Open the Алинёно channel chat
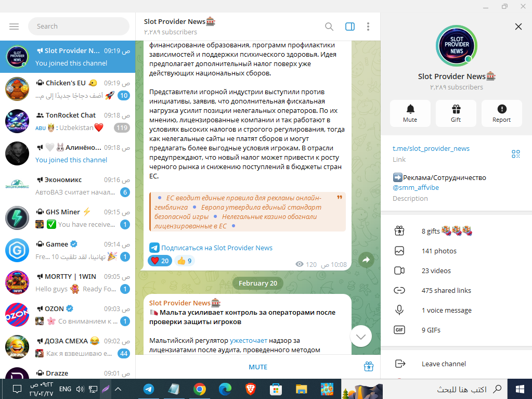This screenshot has height=399, width=532. (68, 153)
